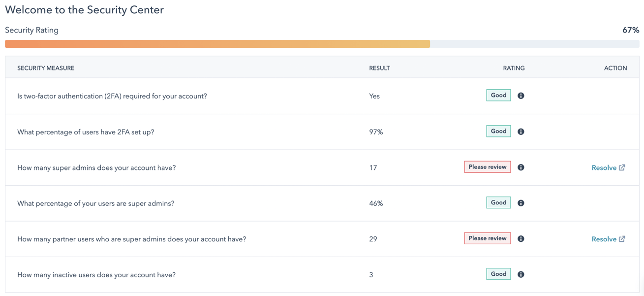Expand the Please review badge for super admins
The image size is (644, 296).
pos(487,166)
